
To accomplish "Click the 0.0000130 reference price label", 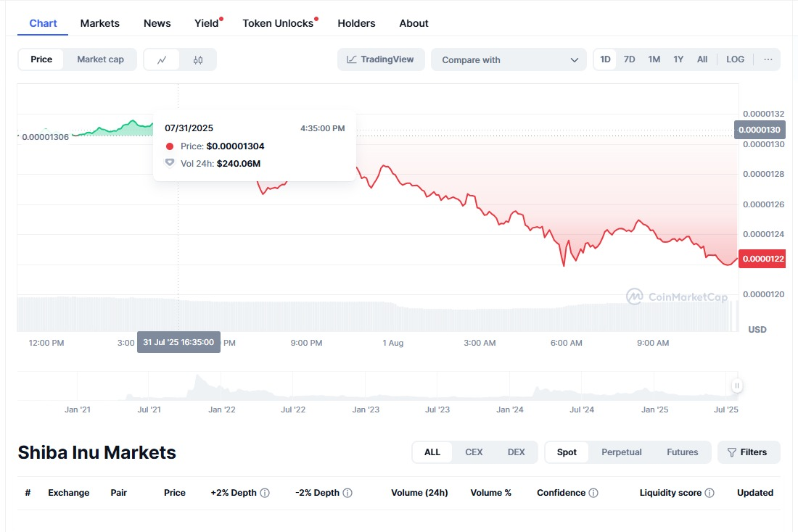I will pos(760,130).
